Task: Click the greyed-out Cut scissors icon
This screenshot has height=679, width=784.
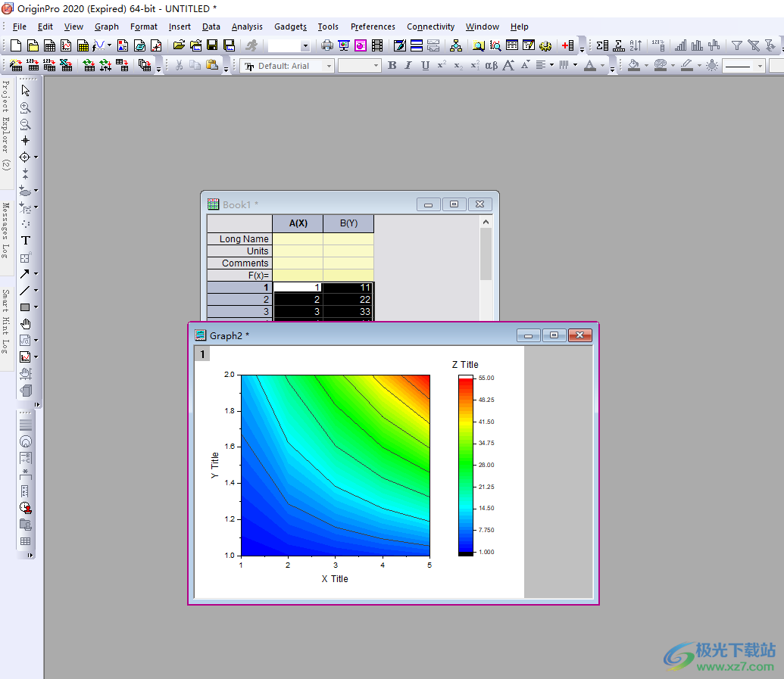Action: 179,65
